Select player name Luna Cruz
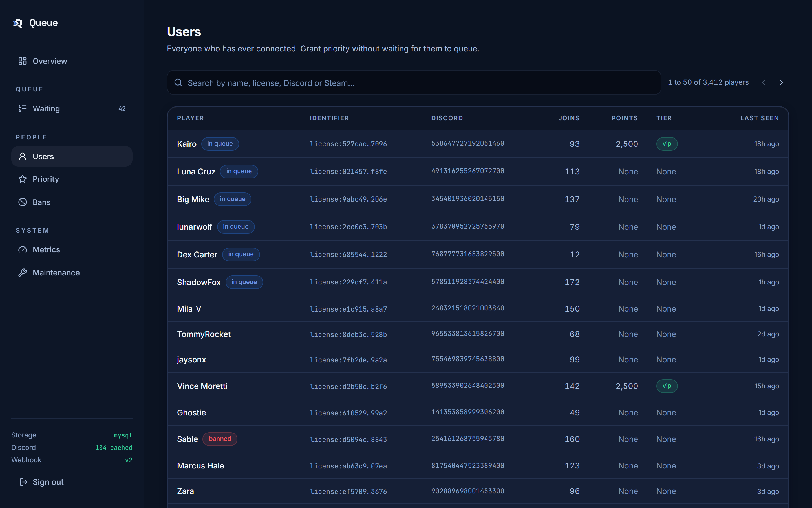This screenshot has width=812, height=508. [196, 172]
